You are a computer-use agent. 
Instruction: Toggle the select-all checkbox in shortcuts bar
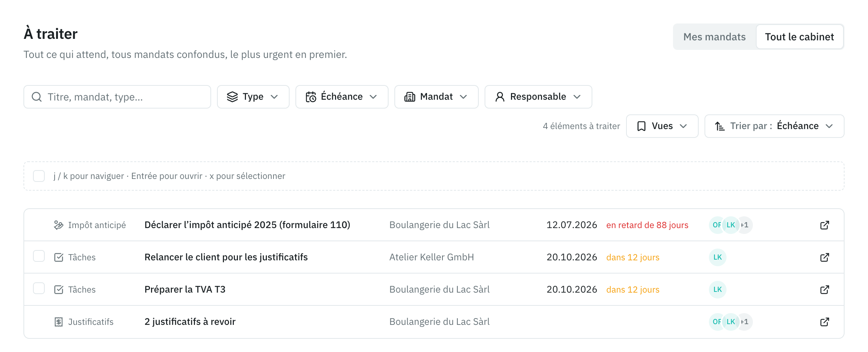(39, 176)
